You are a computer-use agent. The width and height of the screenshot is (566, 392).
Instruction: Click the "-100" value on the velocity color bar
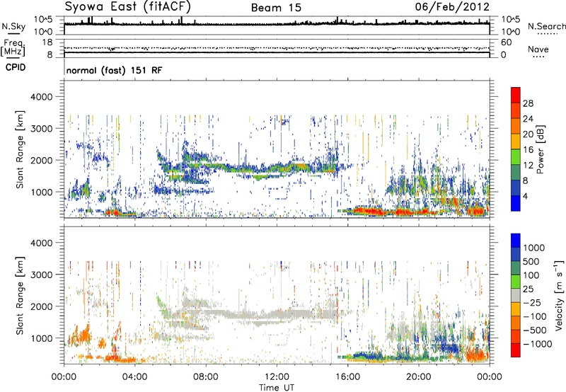(x=534, y=316)
